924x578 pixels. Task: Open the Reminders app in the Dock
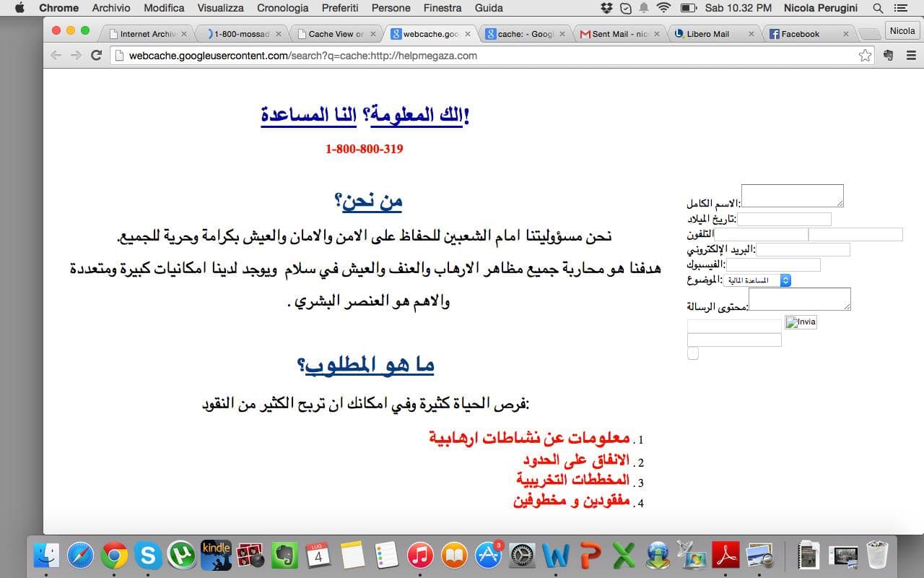[386, 556]
